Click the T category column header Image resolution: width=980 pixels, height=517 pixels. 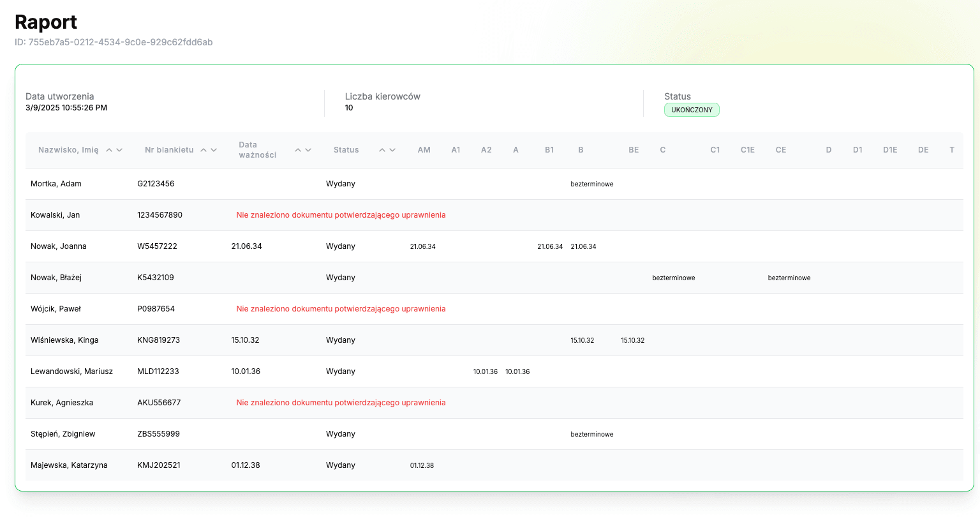[952, 150]
